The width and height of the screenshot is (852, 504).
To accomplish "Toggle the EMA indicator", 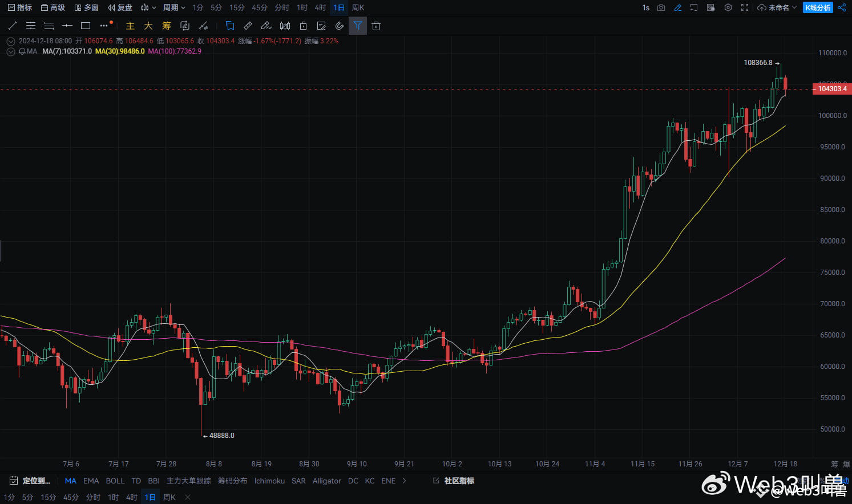I will tap(91, 481).
